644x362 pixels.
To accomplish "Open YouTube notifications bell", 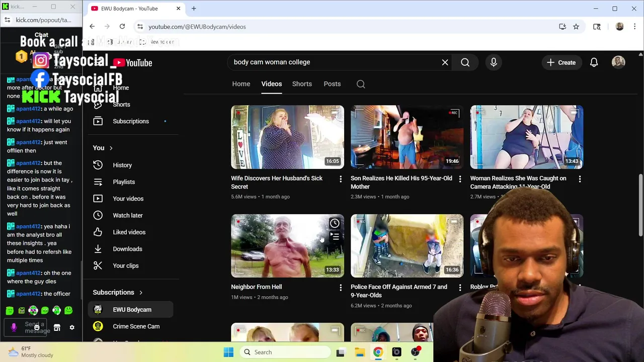I will [594, 62].
